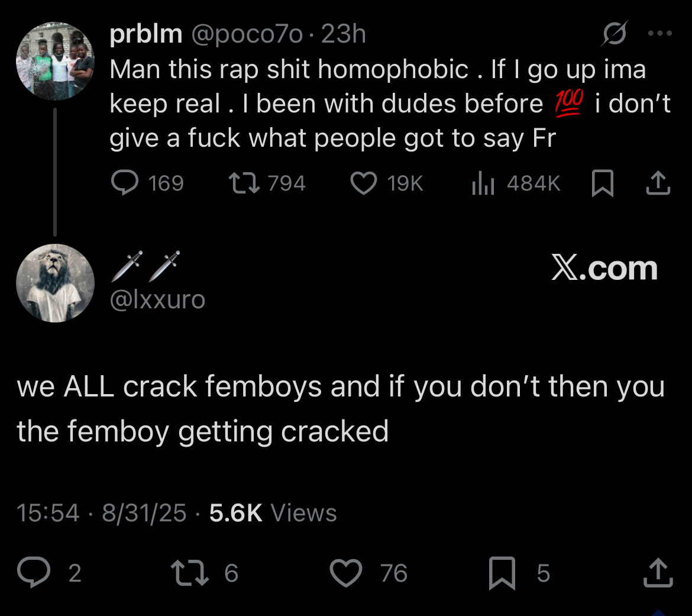The image size is (692, 616).
Task: Visit the @poco7o handle link
Action: pyautogui.click(x=247, y=34)
